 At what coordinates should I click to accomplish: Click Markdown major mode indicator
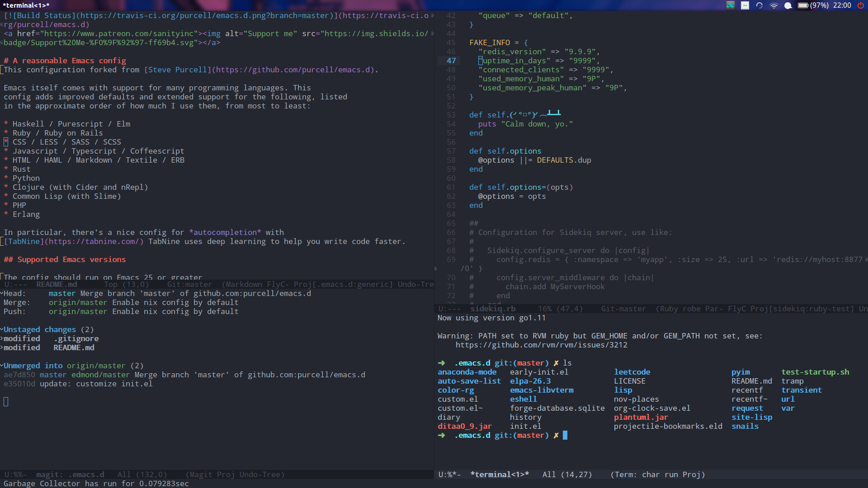pyautogui.click(x=244, y=284)
